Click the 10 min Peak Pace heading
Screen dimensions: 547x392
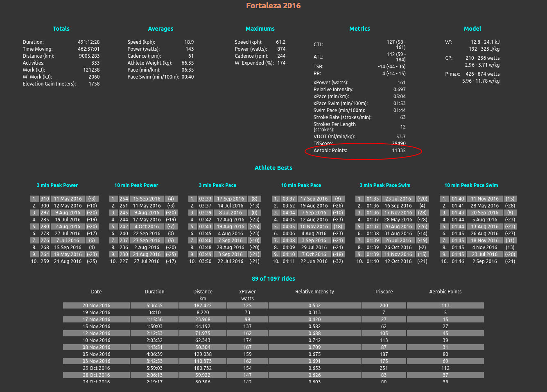coord(301,185)
